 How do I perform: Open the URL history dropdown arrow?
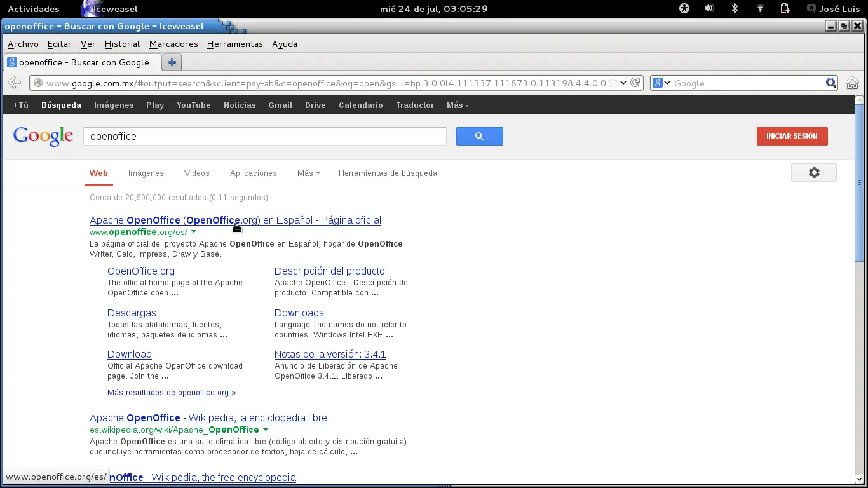tap(623, 83)
